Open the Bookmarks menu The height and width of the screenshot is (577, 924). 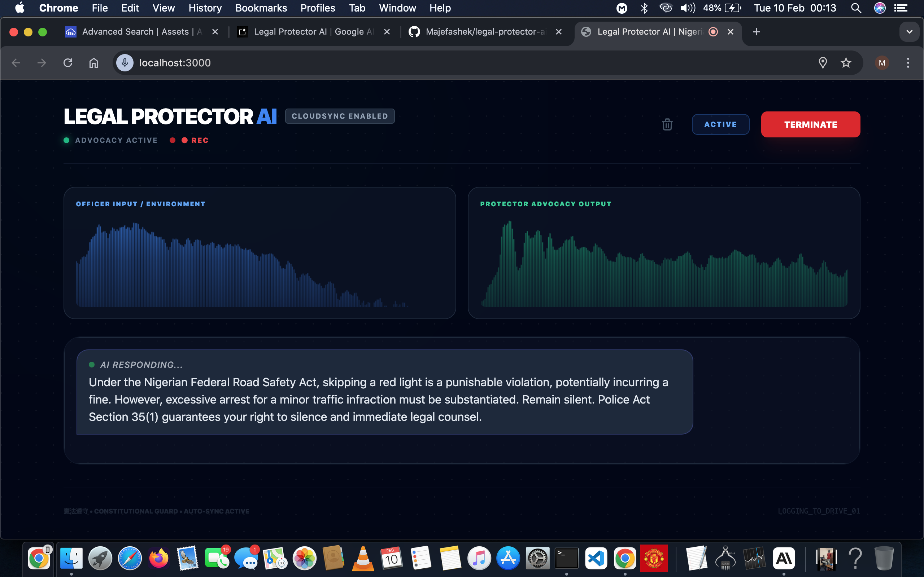(261, 8)
